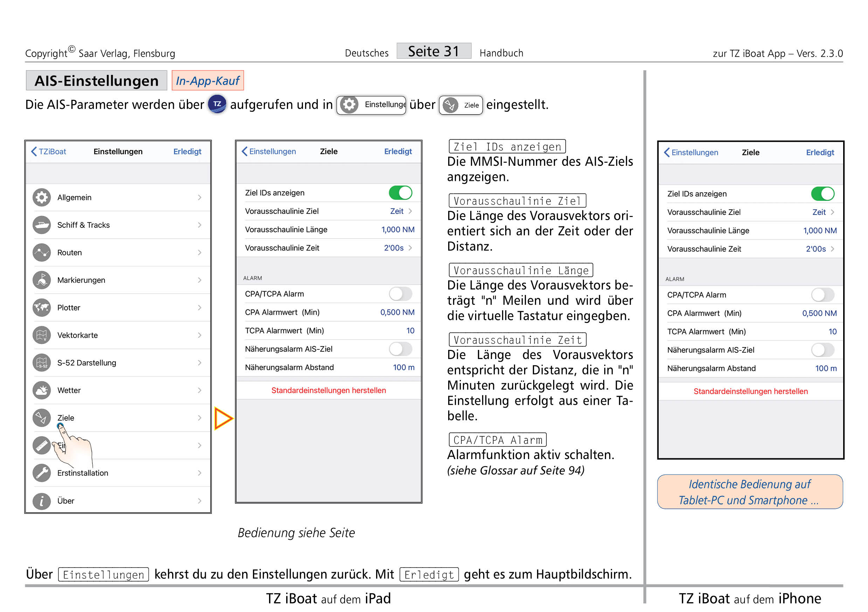
Task: Toggle CPA/TCPA Alarm on iPhone screen
Action: 823,295
